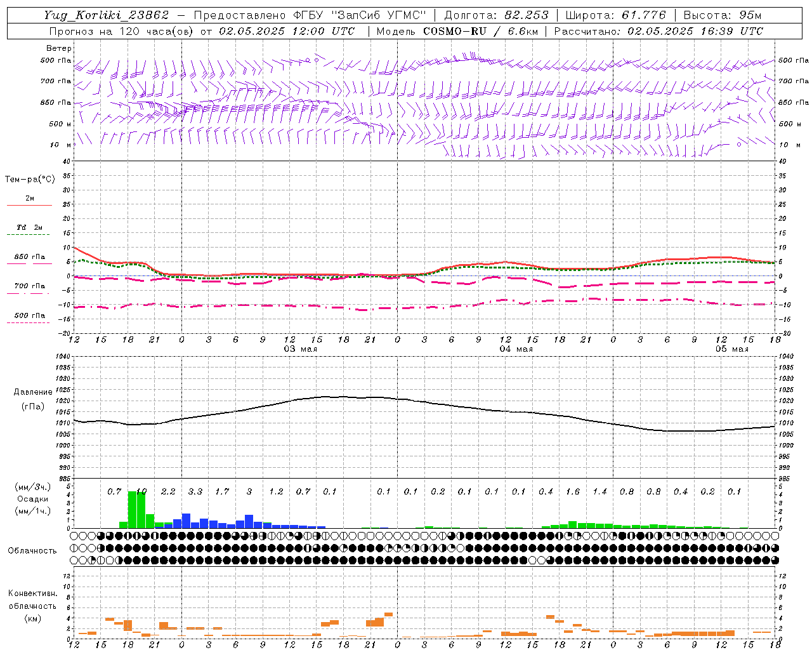Click the date label 05 мая
Viewport: 812px width, 650px height.
click(x=731, y=349)
